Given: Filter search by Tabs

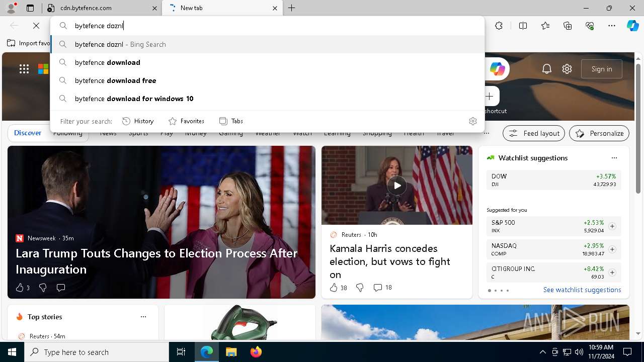Looking at the screenshot, I should pos(231,121).
